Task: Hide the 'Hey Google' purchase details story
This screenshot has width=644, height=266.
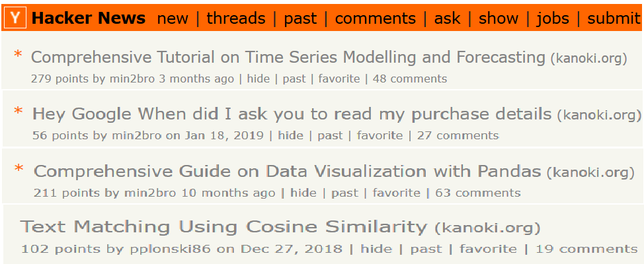Action: point(291,135)
